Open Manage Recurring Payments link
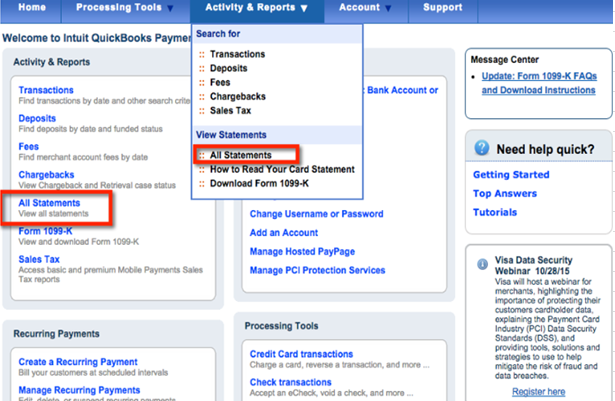The height and width of the screenshot is (401, 615). click(79, 390)
